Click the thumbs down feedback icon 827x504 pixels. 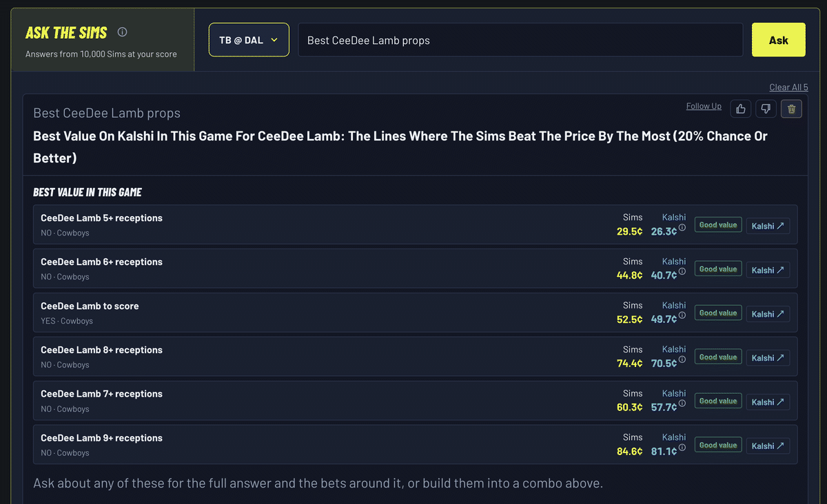click(x=766, y=109)
